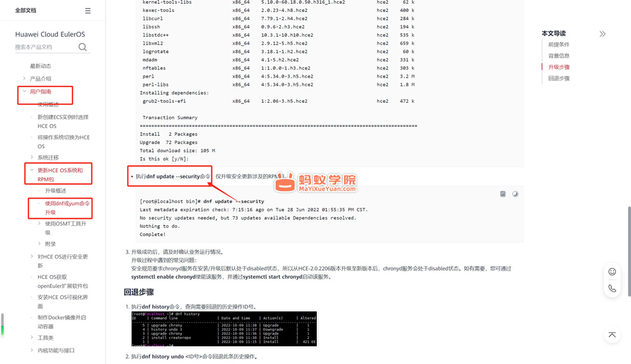Expand the 附录 tree node
The width and height of the screenshot is (631, 364).
39,244
